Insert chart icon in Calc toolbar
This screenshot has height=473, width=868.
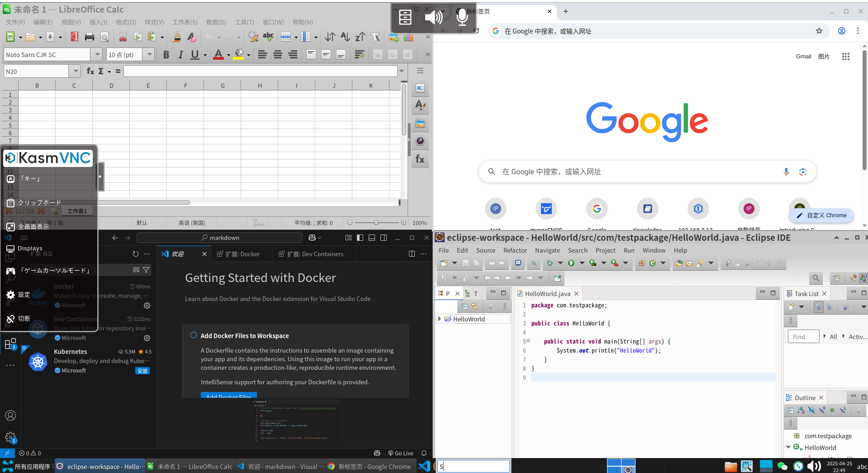[x=408, y=37]
